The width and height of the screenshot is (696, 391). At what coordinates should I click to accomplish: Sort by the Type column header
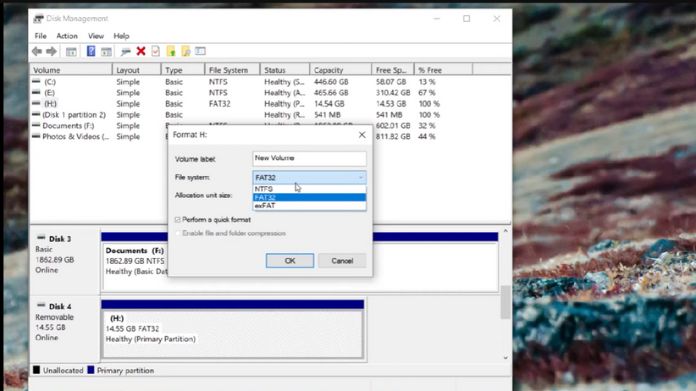tap(183, 70)
